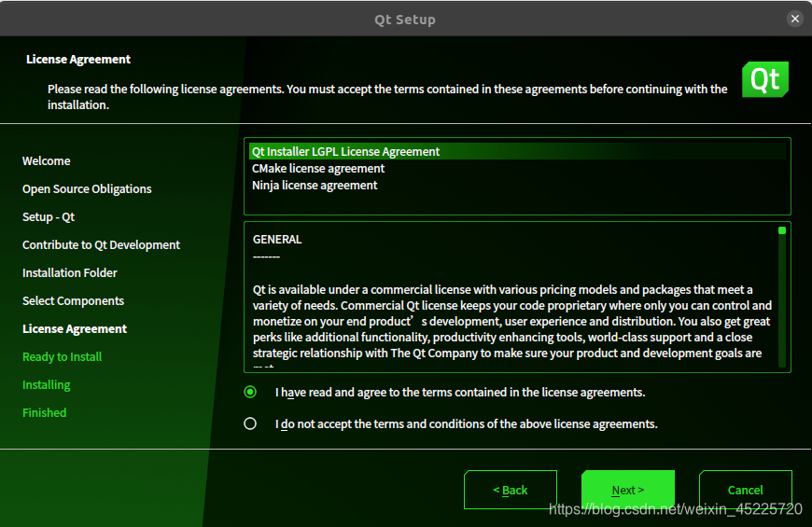The image size is (812, 527).
Task: Click label 'I do not accept the terms' text
Action: pyautogui.click(x=466, y=424)
